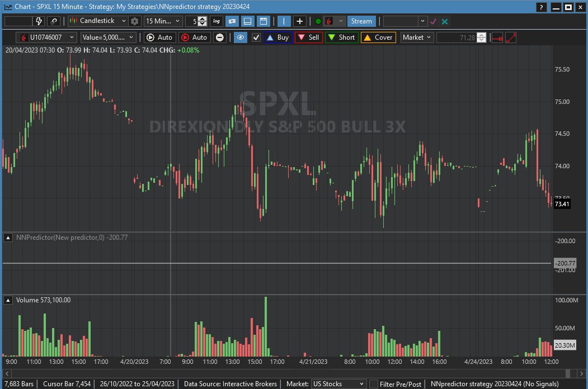Click the horizontal scrollbar right arrow
The height and width of the screenshot is (389, 588).
coord(581,373)
